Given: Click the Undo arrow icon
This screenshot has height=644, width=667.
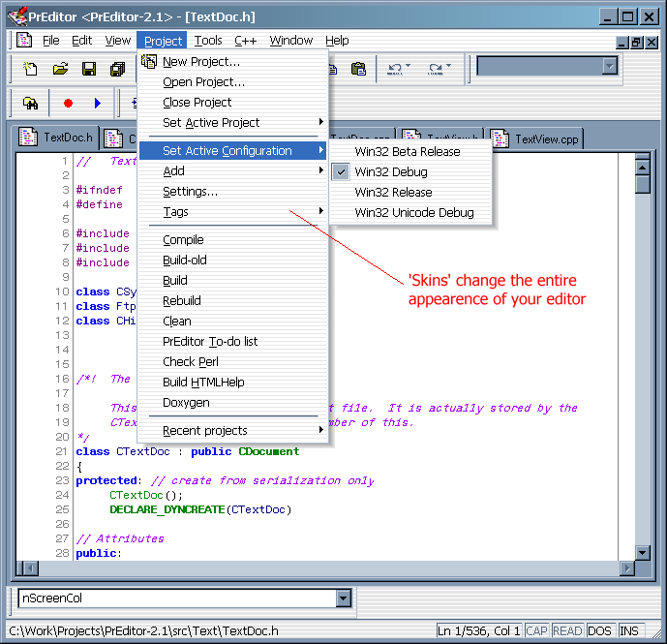Looking at the screenshot, I should [x=395, y=69].
